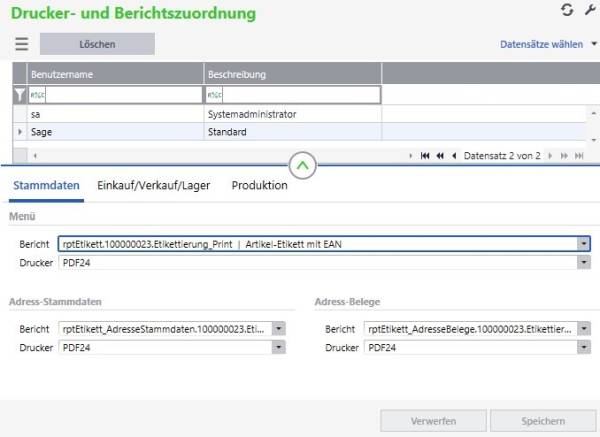
Task: Open the Menü Drucker PDF24 dropdown
Action: [x=584, y=263]
